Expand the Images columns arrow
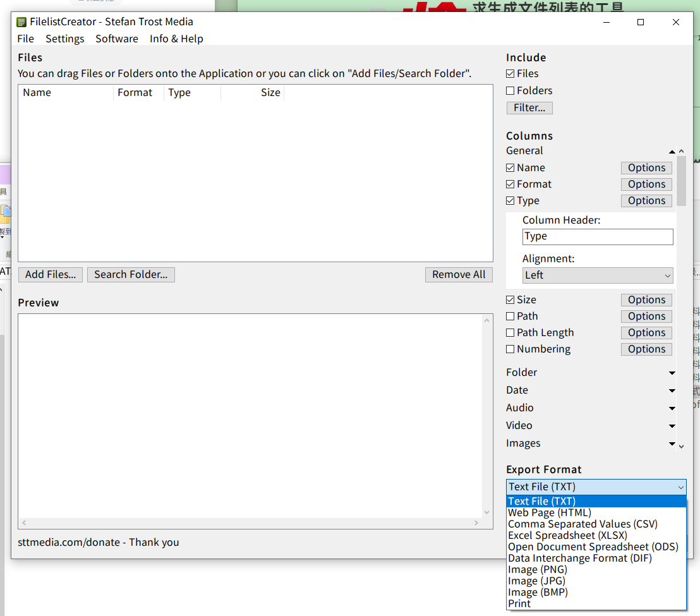Viewport: 700px width, 616px height. (x=672, y=444)
